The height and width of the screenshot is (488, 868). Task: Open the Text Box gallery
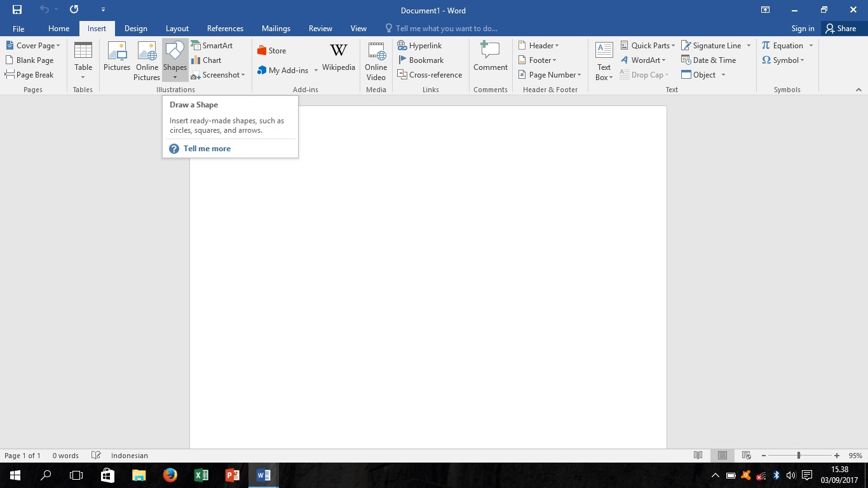pos(604,60)
